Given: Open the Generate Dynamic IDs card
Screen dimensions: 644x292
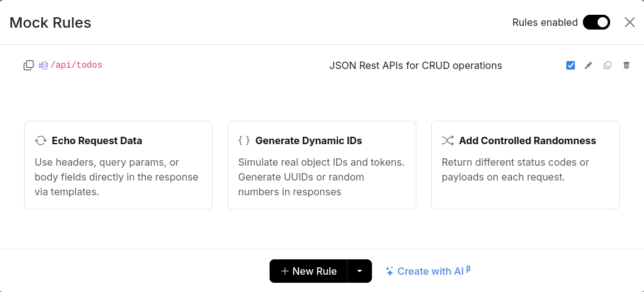Looking at the screenshot, I should 322,165.
